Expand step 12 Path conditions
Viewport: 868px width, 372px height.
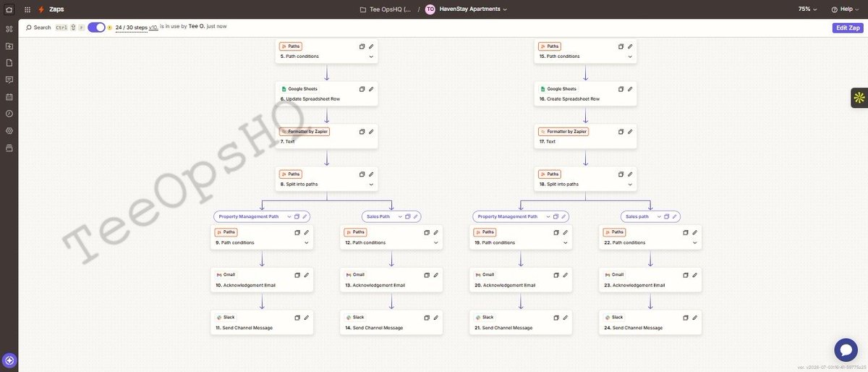coord(436,243)
